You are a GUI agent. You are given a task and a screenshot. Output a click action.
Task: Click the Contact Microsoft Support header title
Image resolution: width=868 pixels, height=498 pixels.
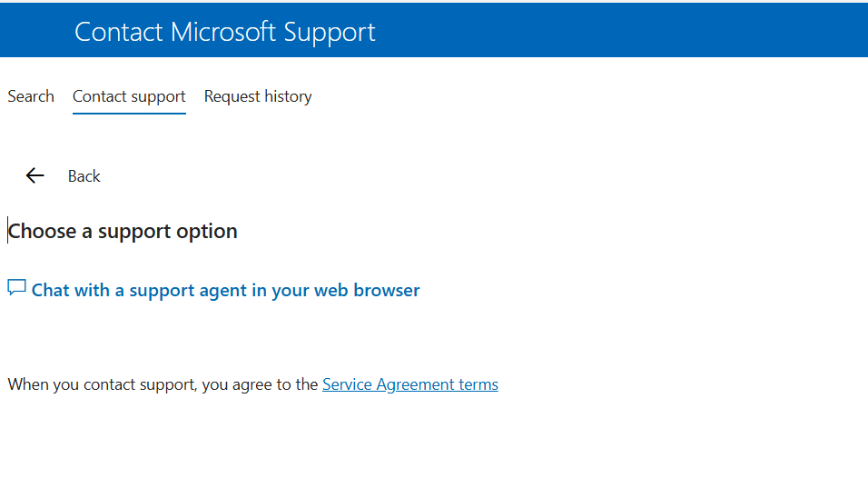pyautogui.click(x=224, y=32)
